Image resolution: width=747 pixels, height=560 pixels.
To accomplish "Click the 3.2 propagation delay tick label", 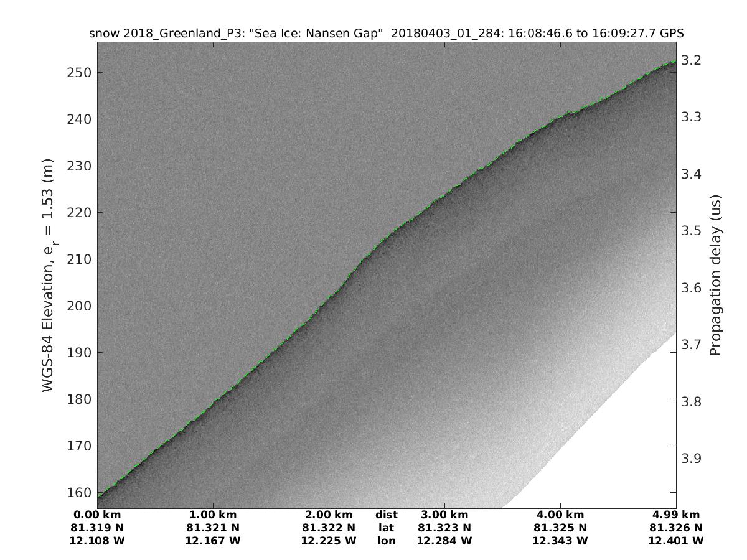I will [691, 60].
